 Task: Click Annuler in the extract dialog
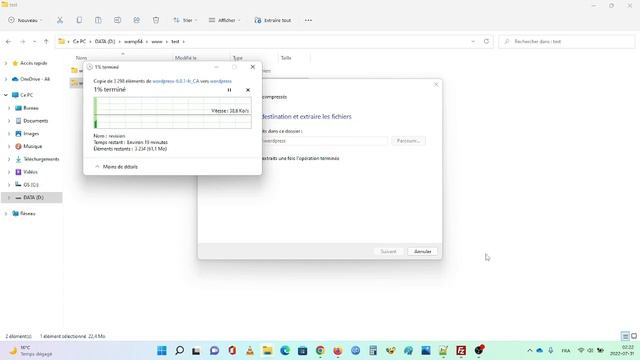[x=422, y=251]
